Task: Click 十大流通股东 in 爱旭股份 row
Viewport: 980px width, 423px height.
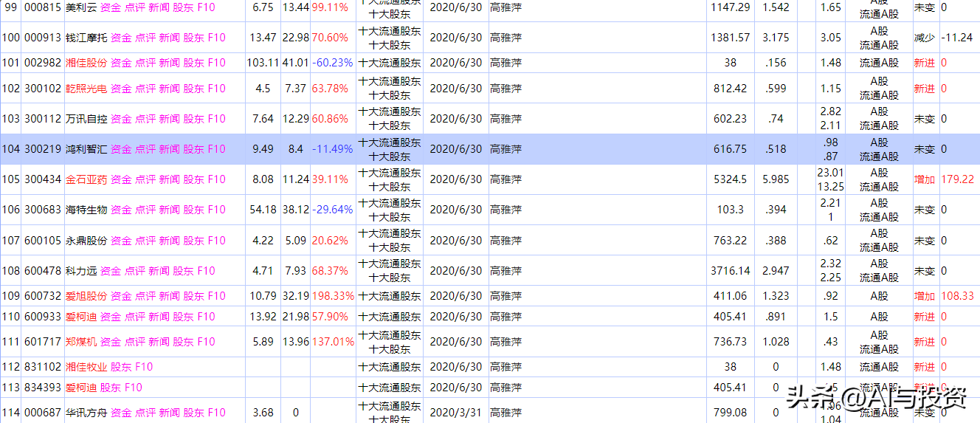Action: click(390, 296)
